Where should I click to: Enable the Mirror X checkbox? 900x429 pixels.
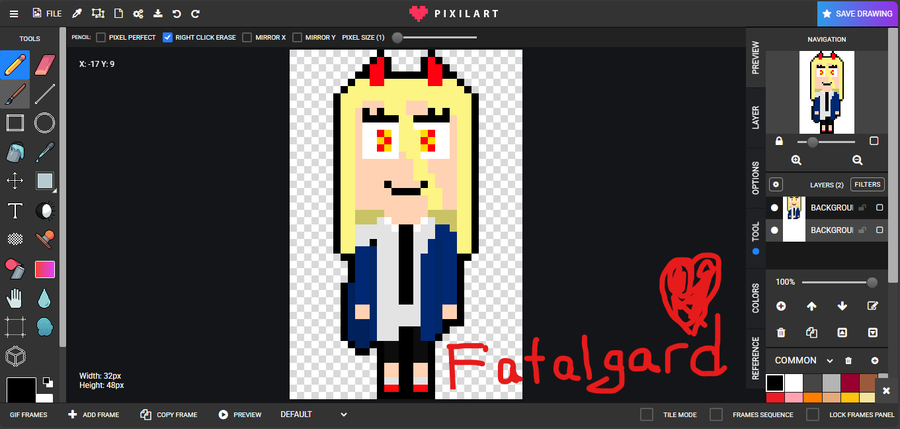(x=247, y=37)
